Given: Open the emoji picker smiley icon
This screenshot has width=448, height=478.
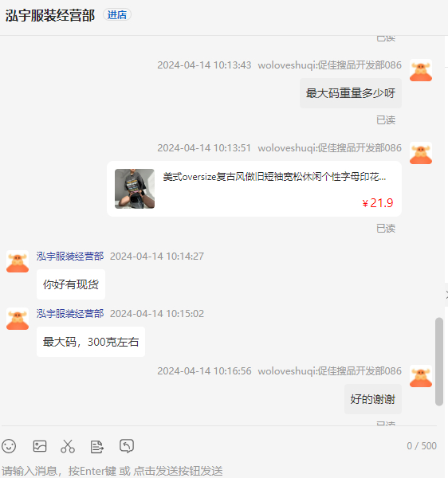Looking at the screenshot, I should click(9, 446).
